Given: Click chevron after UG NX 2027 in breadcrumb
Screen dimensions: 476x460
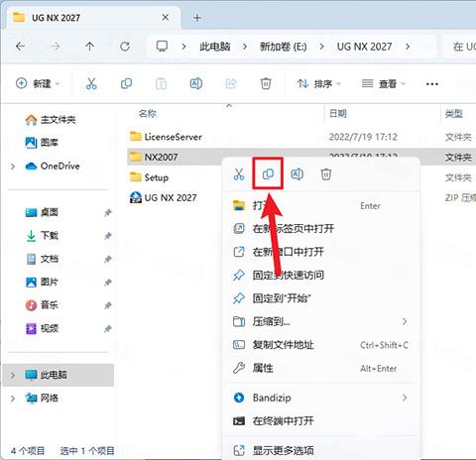Looking at the screenshot, I should (x=408, y=47).
